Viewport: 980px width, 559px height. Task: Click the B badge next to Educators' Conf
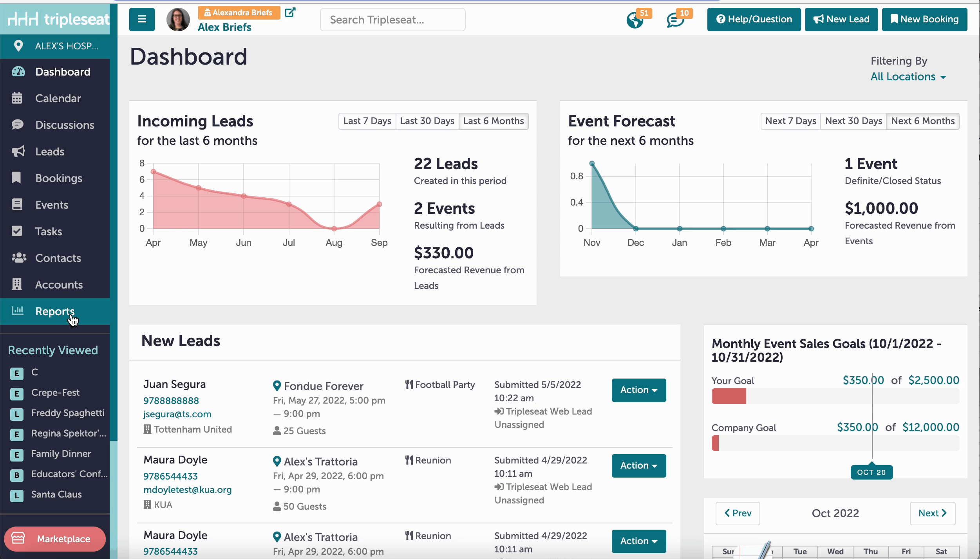point(17,475)
